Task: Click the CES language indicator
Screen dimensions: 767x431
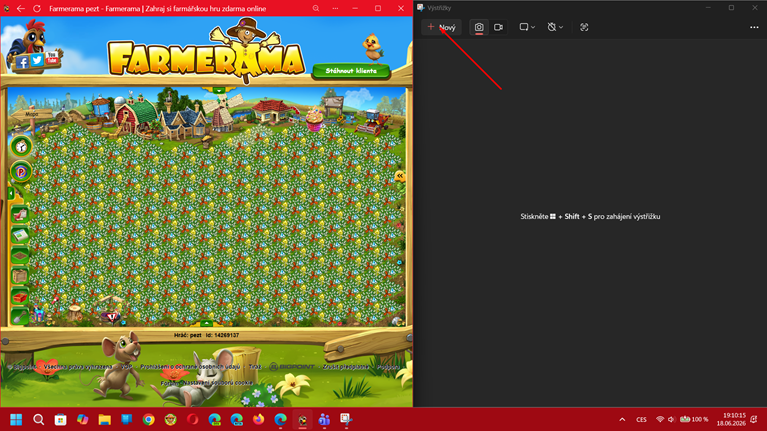Action: pyautogui.click(x=641, y=420)
